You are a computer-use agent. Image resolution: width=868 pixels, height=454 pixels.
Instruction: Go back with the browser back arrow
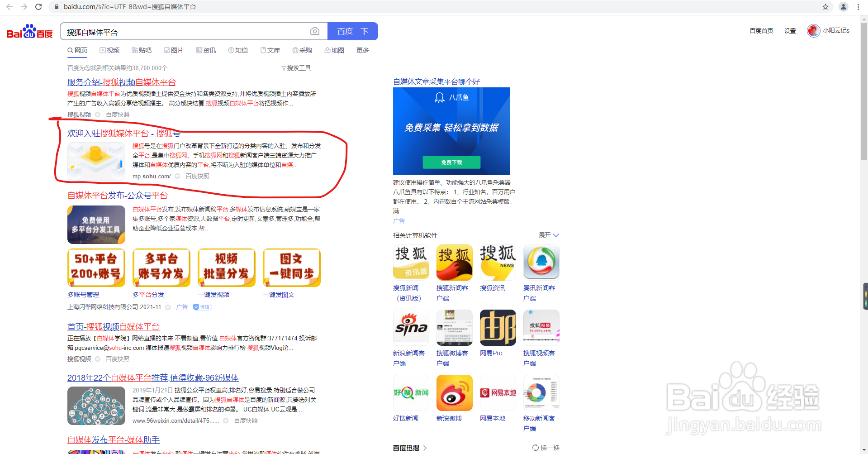click(9, 7)
